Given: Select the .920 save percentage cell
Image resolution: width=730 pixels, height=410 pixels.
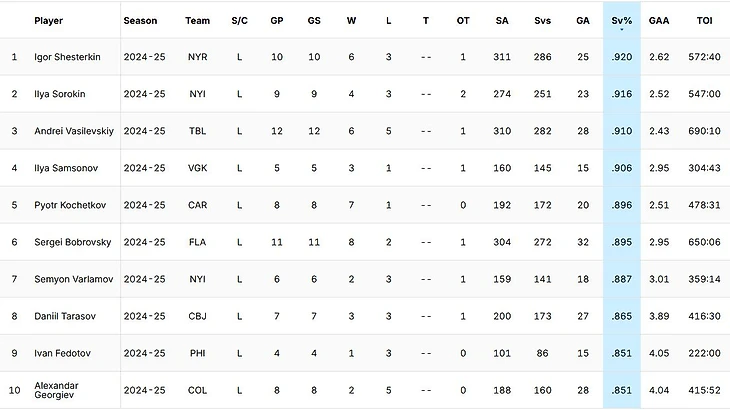Looking at the screenshot, I should (x=622, y=57).
